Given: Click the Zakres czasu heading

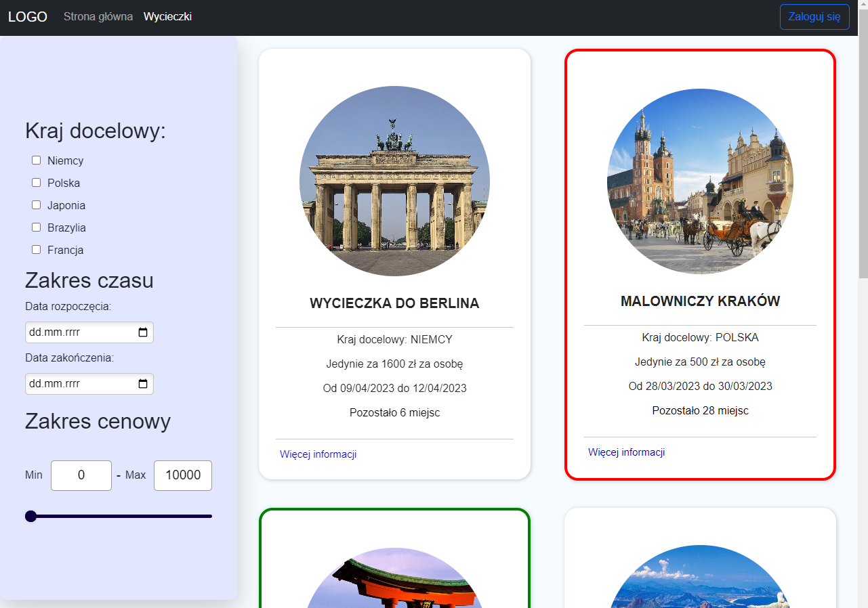Looking at the screenshot, I should 89,280.
